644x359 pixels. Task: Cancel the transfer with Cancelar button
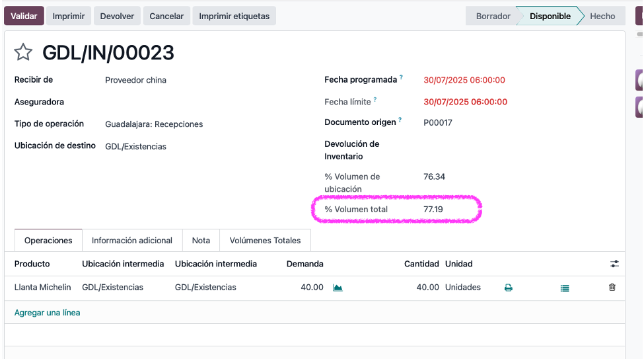click(166, 16)
